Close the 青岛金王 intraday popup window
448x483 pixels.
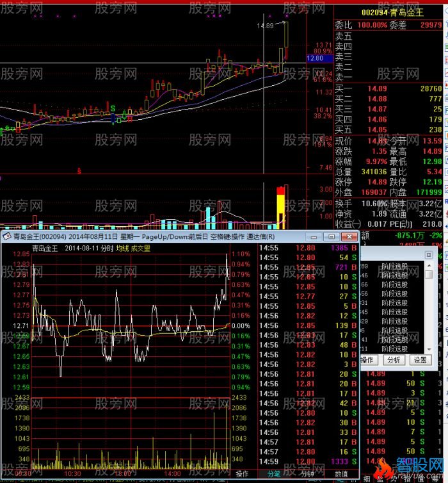(349, 236)
